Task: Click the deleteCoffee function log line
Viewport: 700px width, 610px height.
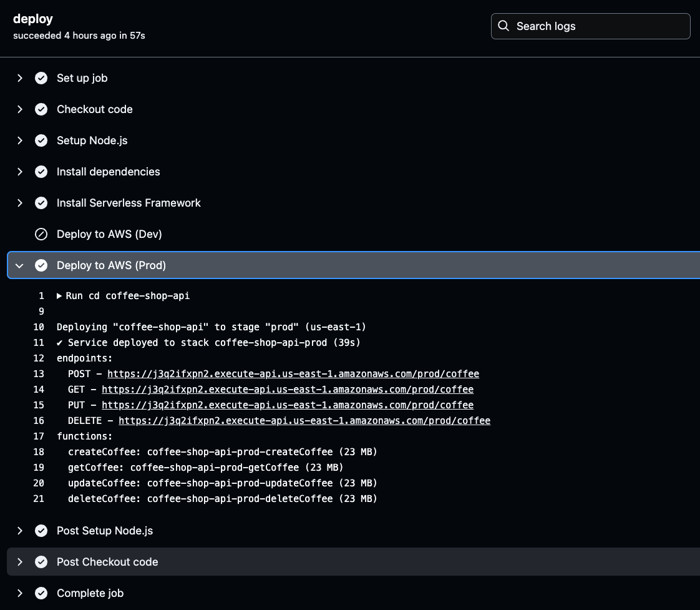Action: point(222,499)
